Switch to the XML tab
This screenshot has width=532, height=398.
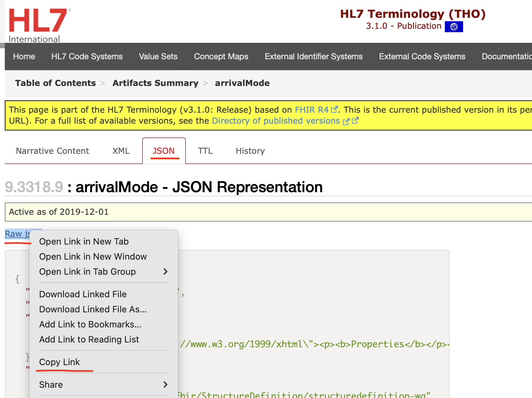pyautogui.click(x=121, y=151)
